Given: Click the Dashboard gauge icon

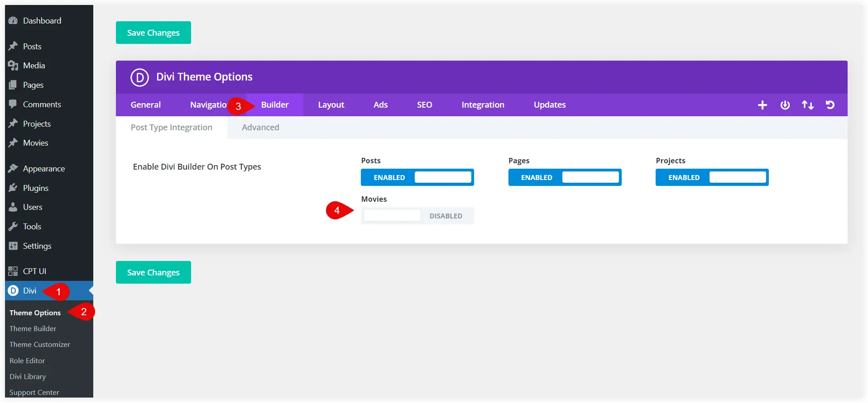Looking at the screenshot, I should [13, 21].
